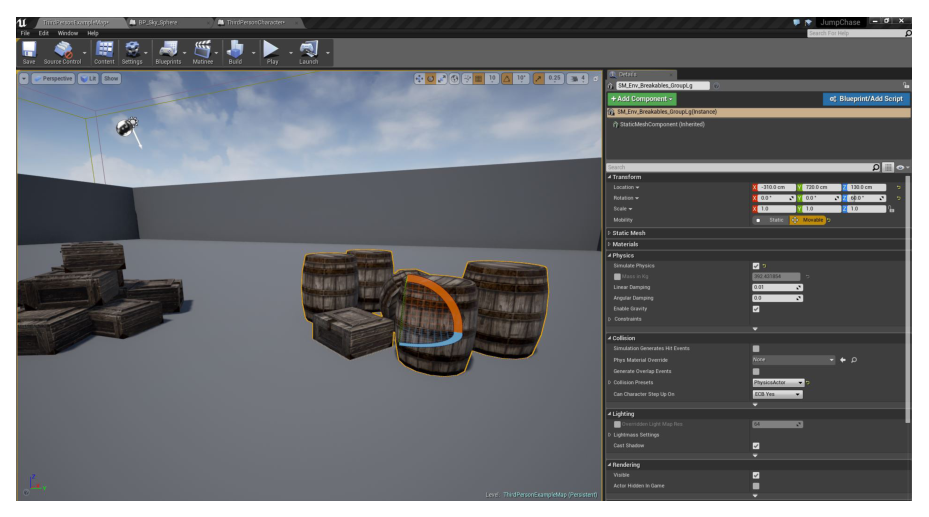This screenshot has width=929, height=517.
Task: Expand the Static Mesh section
Action: coord(609,233)
